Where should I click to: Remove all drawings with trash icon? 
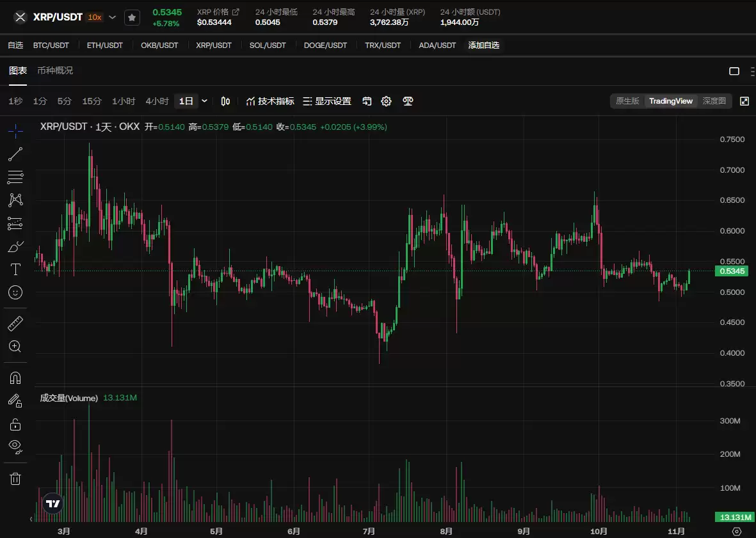15,478
